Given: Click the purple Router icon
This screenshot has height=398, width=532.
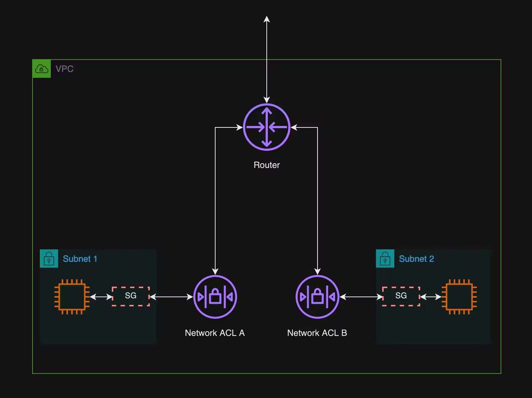Looking at the screenshot, I should (x=267, y=127).
